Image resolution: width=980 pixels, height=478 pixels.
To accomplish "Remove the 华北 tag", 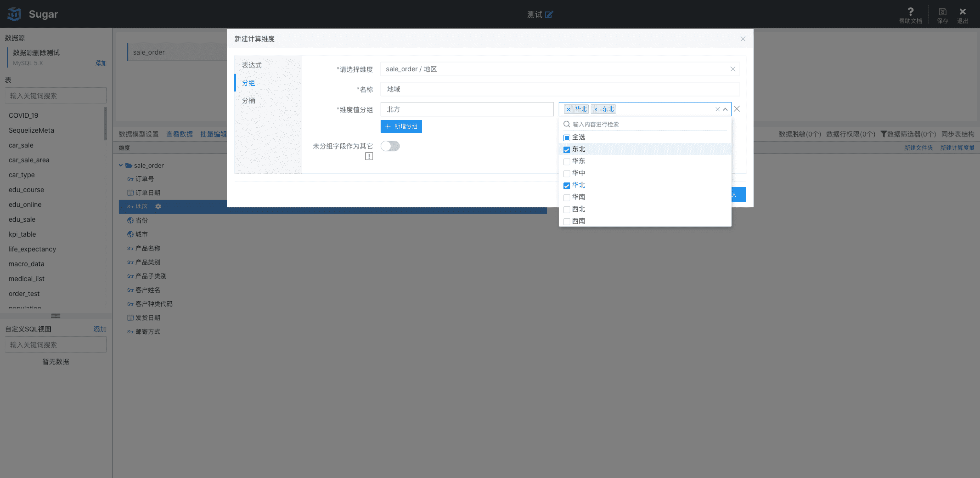I will pos(568,109).
